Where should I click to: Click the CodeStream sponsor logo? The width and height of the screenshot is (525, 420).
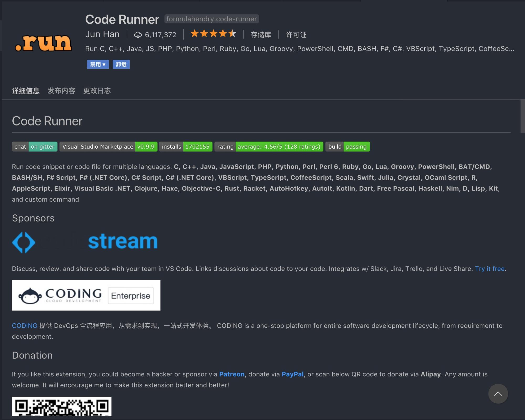[85, 242]
